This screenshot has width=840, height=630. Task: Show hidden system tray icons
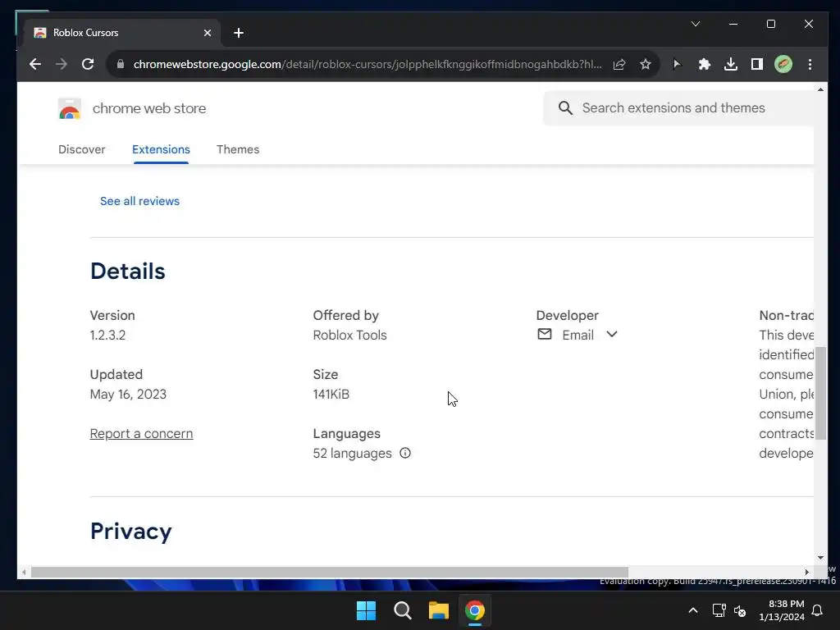[692, 610]
